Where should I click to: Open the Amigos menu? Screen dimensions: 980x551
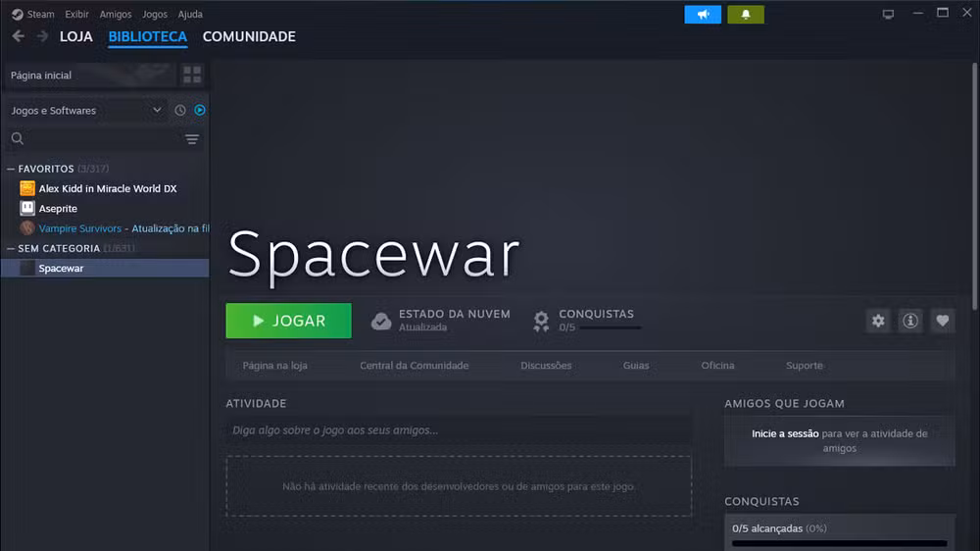(x=116, y=14)
